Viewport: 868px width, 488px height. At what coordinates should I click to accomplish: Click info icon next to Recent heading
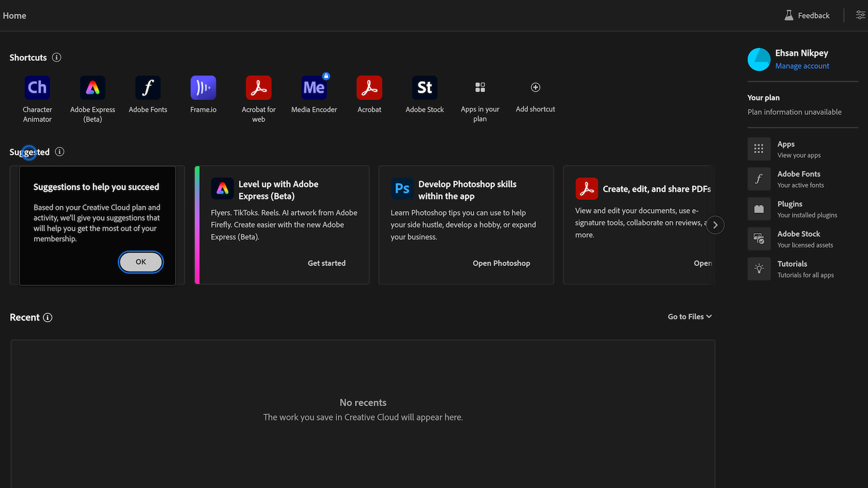click(48, 318)
